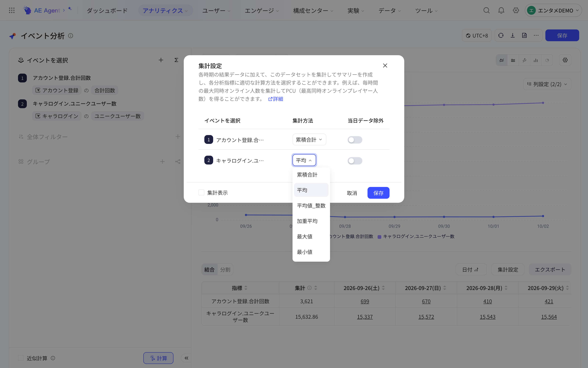Expand the ユーザー menu
588x368 pixels.
click(216, 10)
